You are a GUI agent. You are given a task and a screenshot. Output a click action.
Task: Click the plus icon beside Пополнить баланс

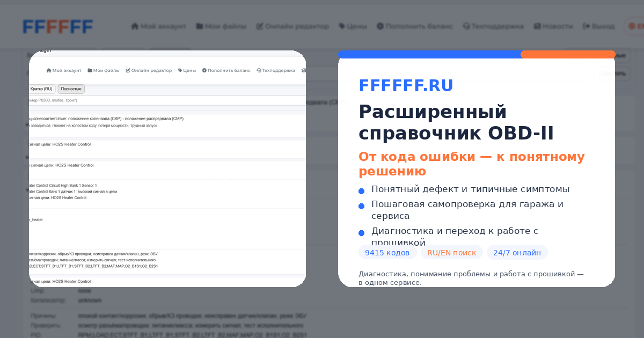[380, 26]
